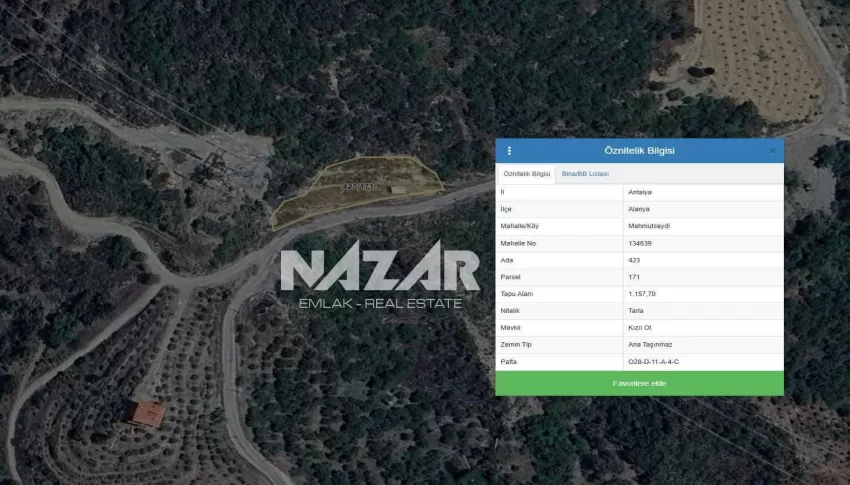Click the Mahalle No value 134639

click(x=640, y=243)
